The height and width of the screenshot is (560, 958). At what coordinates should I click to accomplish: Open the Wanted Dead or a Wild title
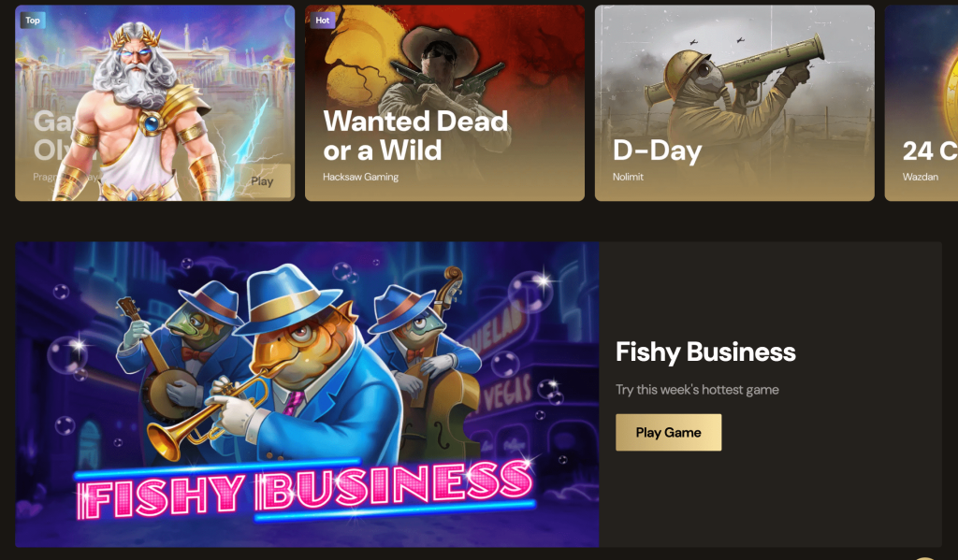(x=415, y=135)
